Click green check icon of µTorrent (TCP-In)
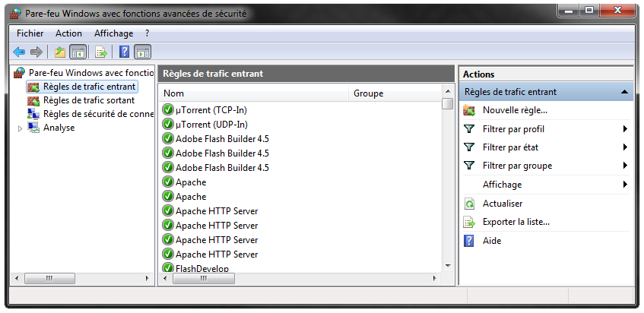The width and height of the screenshot is (644, 313). pos(167,110)
